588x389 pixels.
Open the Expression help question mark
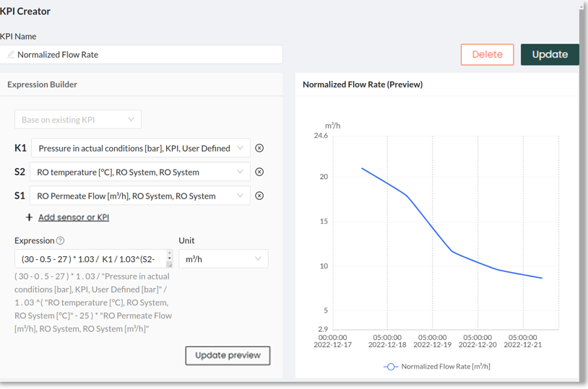61,241
